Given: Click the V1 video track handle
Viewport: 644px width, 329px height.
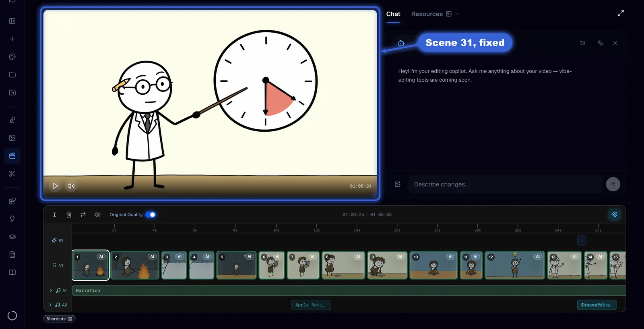Looking at the screenshot, I should pyautogui.click(x=55, y=265).
